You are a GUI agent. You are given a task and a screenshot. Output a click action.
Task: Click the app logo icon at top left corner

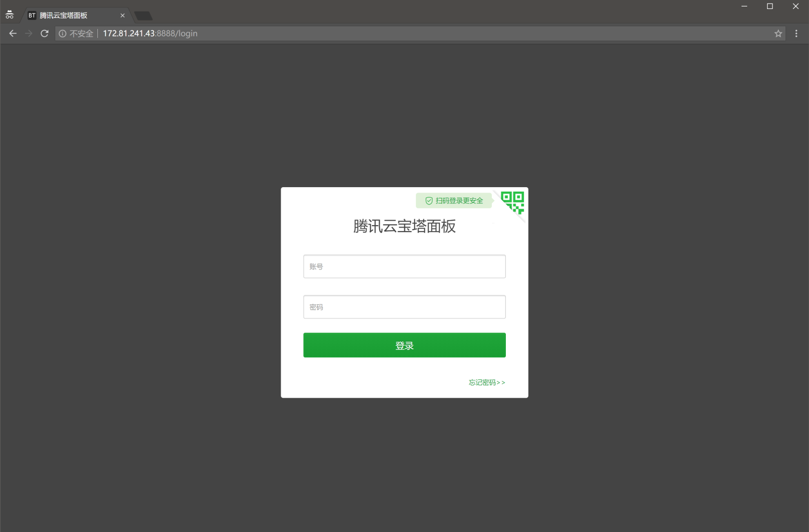[x=10, y=14]
